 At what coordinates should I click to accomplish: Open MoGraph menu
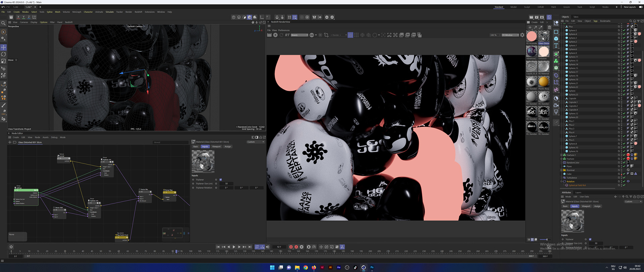(x=77, y=12)
